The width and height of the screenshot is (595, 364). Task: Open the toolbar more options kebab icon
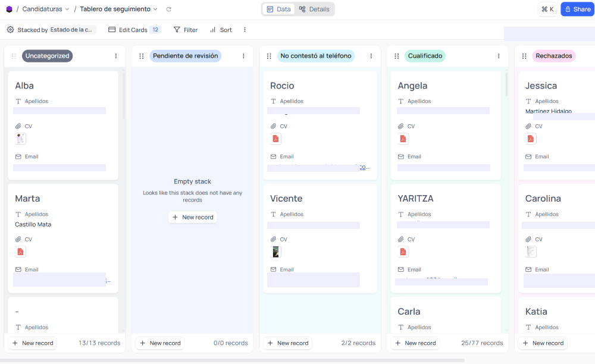click(245, 30)
